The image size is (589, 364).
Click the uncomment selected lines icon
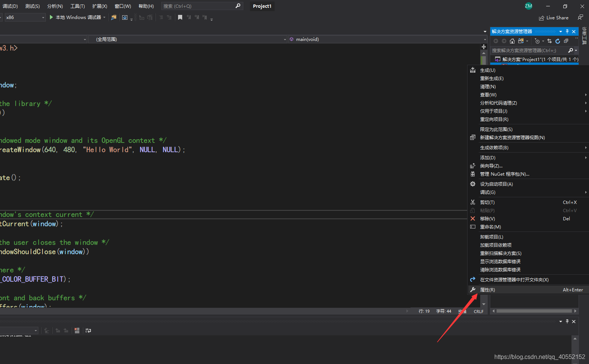(169, 17)
